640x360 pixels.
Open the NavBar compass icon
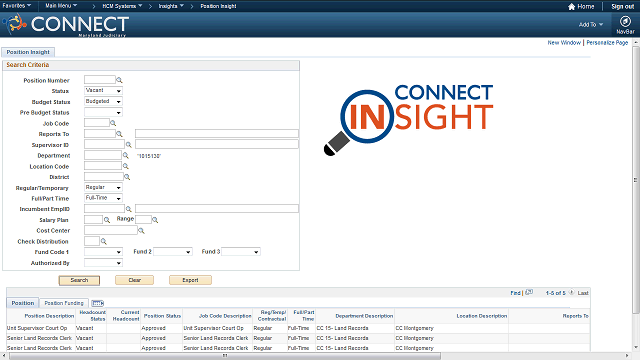625,21
